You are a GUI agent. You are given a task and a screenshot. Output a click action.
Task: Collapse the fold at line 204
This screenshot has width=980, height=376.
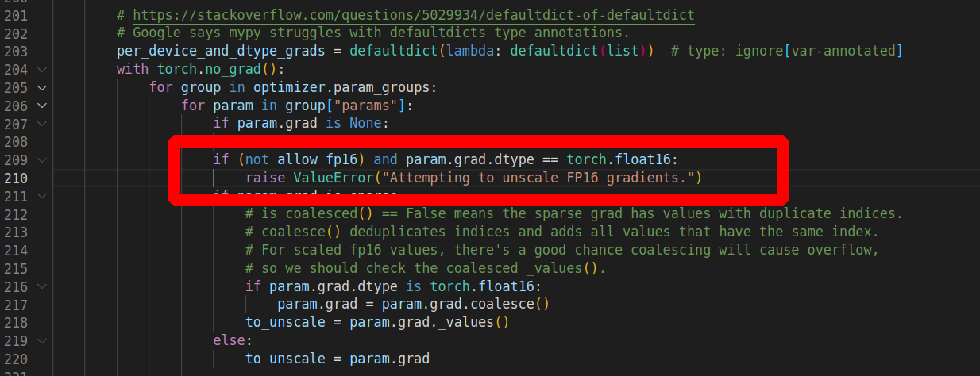[x=42, y=70]
